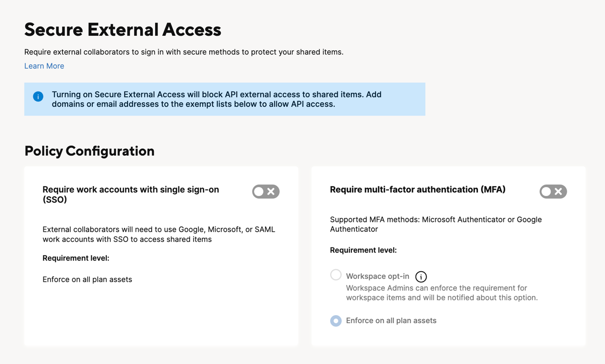605x364 pixels.
Task: Toggle Secure External Access SSO requirement off
Action: 266,192
